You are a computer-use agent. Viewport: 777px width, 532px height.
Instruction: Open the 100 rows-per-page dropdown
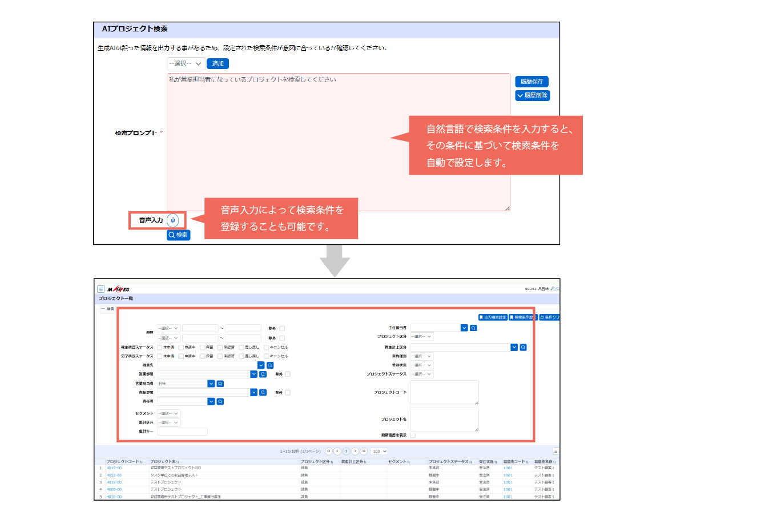pyautogui.click(x=379, y=452)
